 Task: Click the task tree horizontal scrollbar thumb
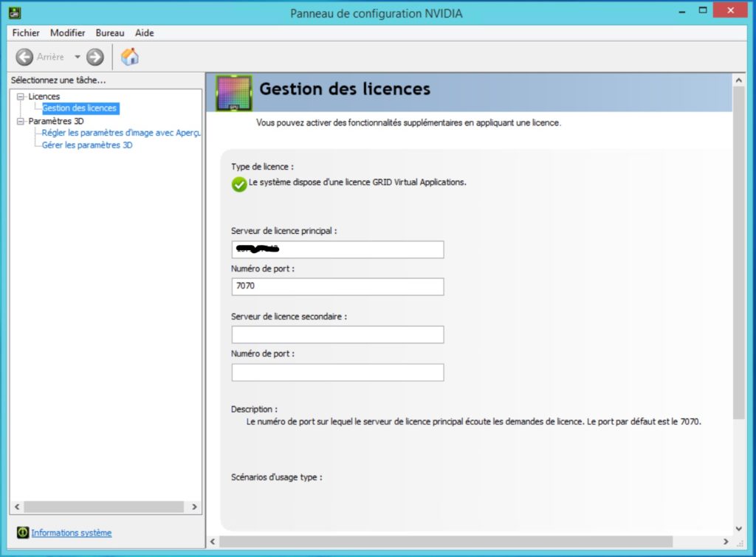point(104,507)
